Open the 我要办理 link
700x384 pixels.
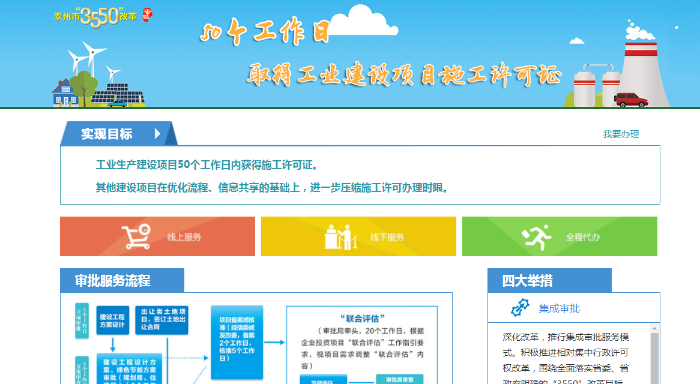[x=621, y=134]
